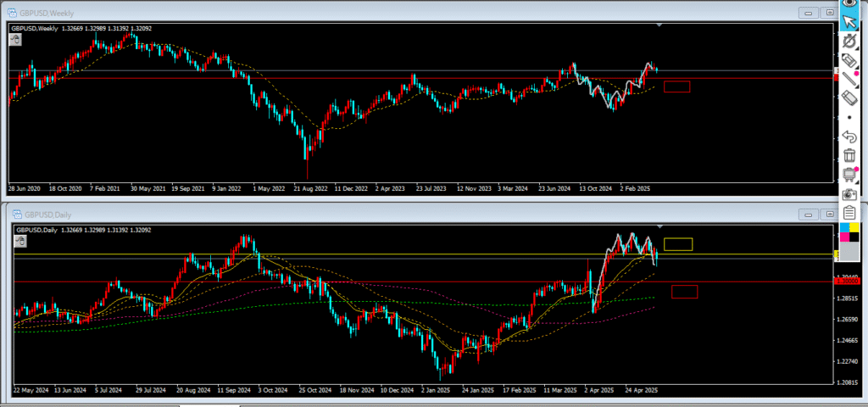
Task: Click the 28 Jun 2020 date label
Action: pyautogui.click(x=25, y=189)
